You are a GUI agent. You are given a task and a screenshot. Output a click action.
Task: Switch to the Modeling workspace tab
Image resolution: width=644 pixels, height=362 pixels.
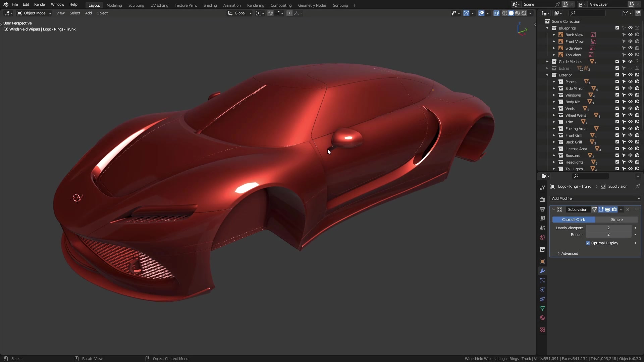[x=114, y=5]
